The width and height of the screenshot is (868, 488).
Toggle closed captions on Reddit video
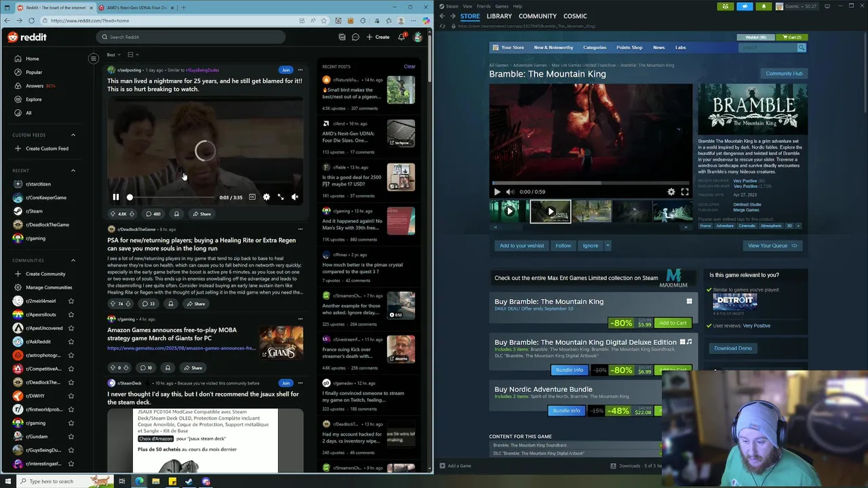click(252, 197)
